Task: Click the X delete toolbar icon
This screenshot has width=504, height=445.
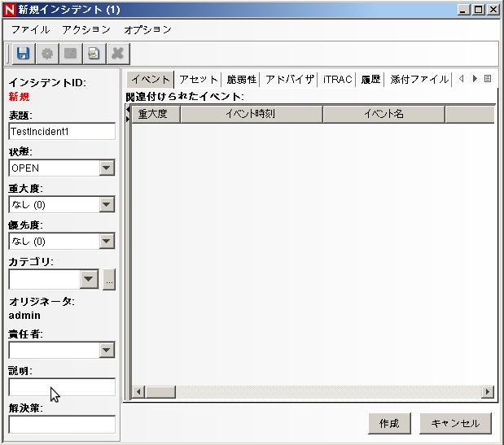Action: click(117, 54)
